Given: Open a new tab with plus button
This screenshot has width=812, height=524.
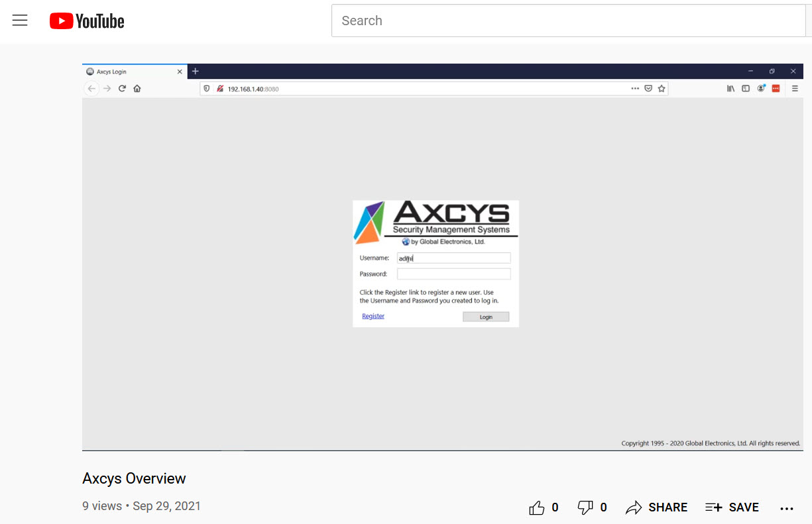Looking at the screenshot, I should 196,72.
